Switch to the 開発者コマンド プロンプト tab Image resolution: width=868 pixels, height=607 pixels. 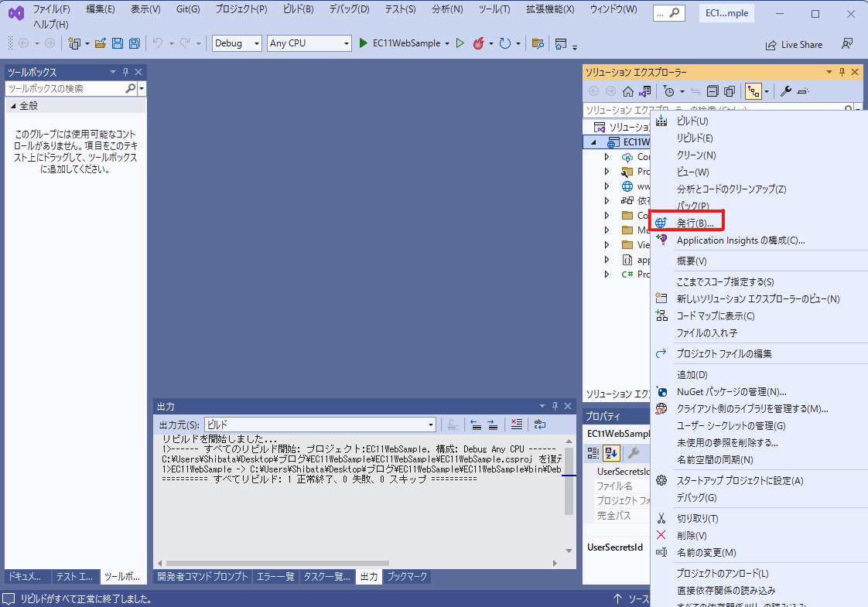[x=202, y=577]
